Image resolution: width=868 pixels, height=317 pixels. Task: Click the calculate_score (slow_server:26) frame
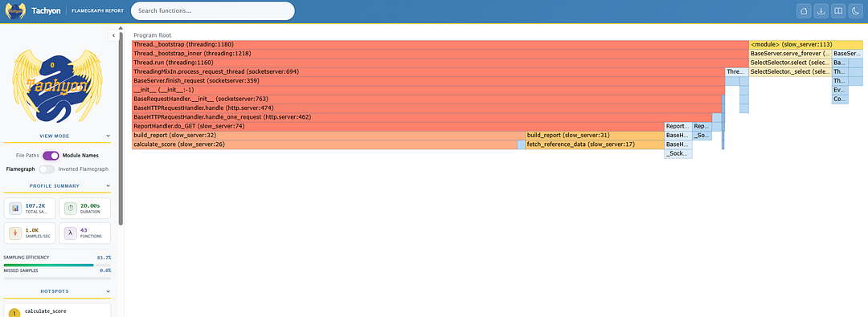pyautogui.click(x=324, y=144)
